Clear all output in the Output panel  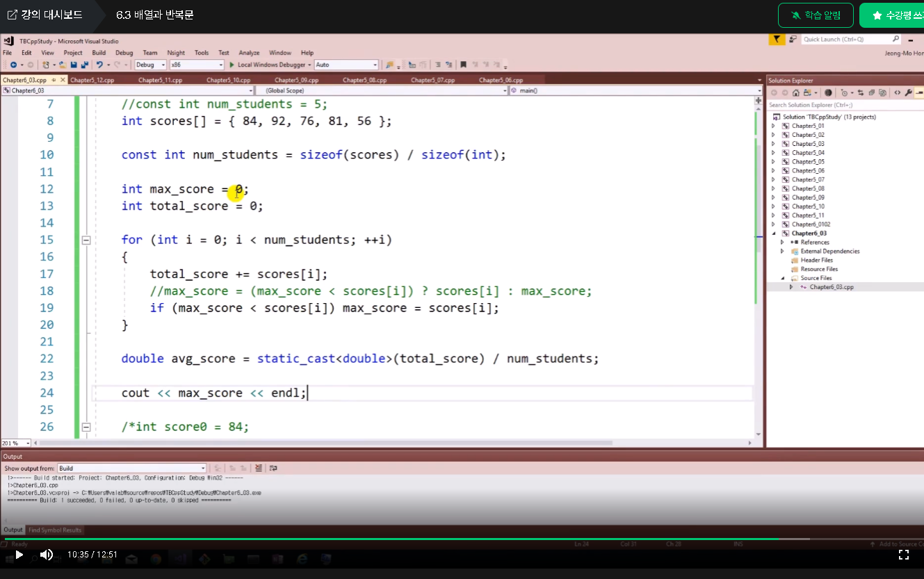(259, 468)
